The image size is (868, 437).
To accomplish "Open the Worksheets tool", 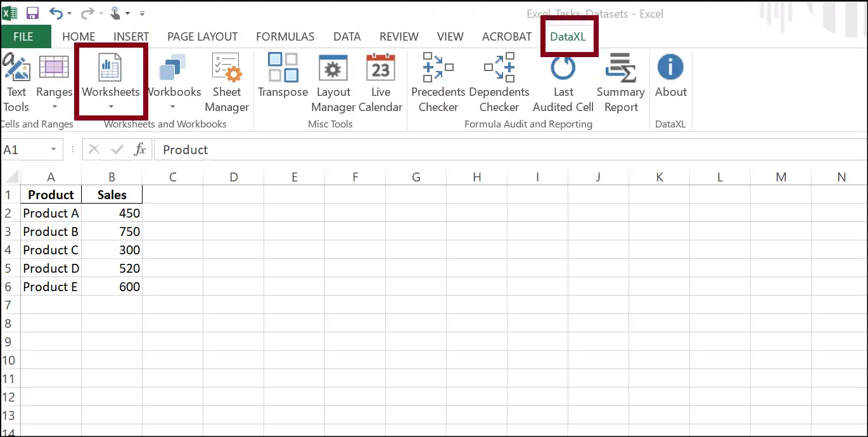I will 111,83.
